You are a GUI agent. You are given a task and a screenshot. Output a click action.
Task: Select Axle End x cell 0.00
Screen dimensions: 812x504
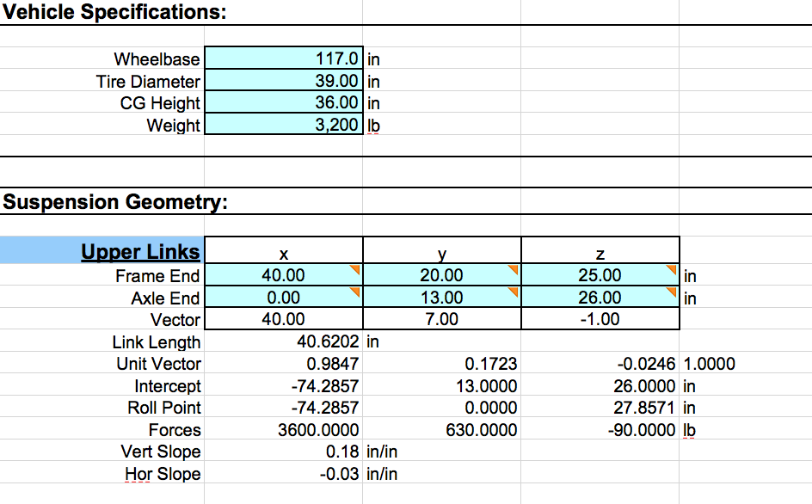(284, 297)
